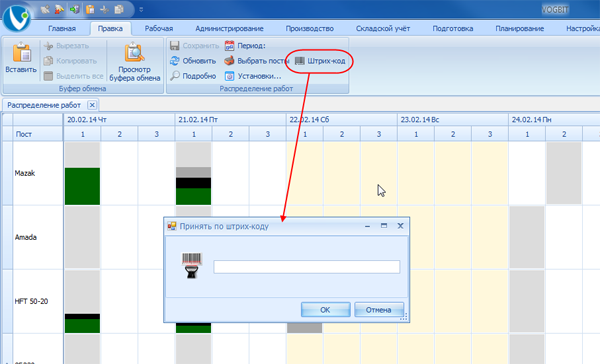
Task: Open the quick access toolbar customize dropdown
Action: (141, 10)
